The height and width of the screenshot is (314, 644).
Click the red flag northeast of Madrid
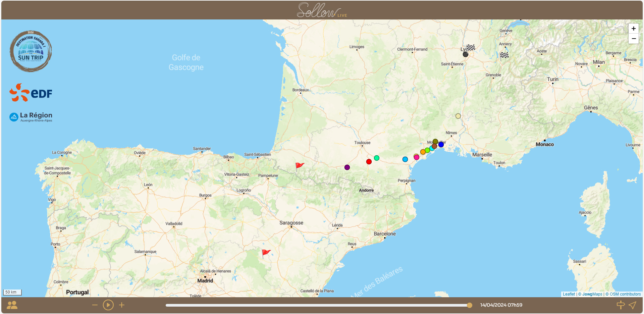tap(266, 253)
